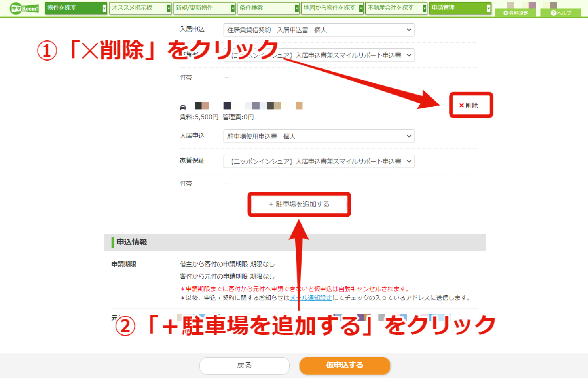
Task: Click the red 自動キャンセル warning text
Action: (x=295, y=289)
